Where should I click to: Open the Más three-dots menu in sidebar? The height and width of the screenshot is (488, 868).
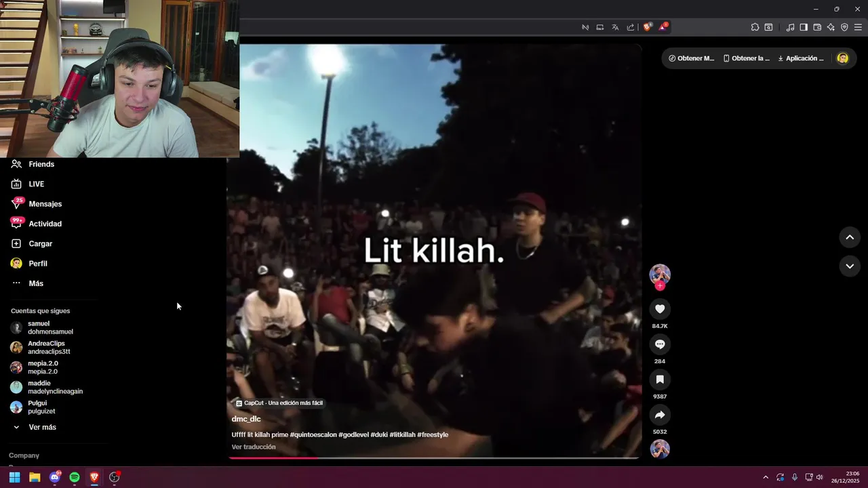[x=27, y=283]
